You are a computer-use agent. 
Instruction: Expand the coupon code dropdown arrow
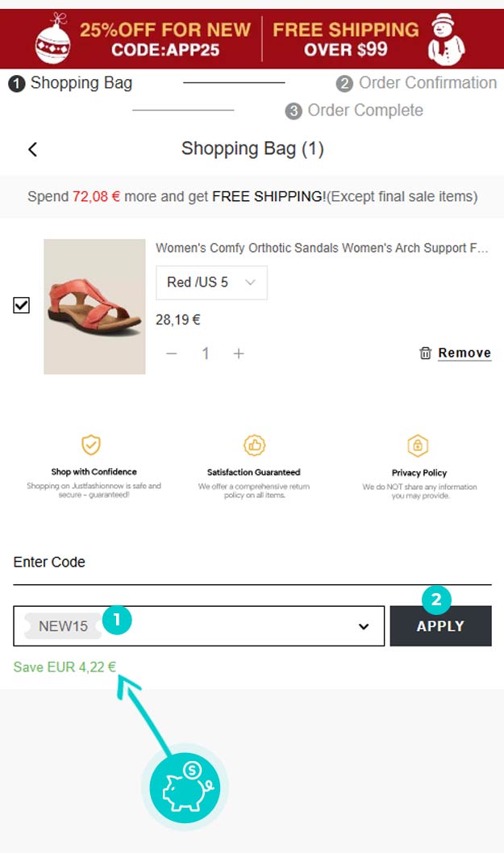(x=364, y=626)
